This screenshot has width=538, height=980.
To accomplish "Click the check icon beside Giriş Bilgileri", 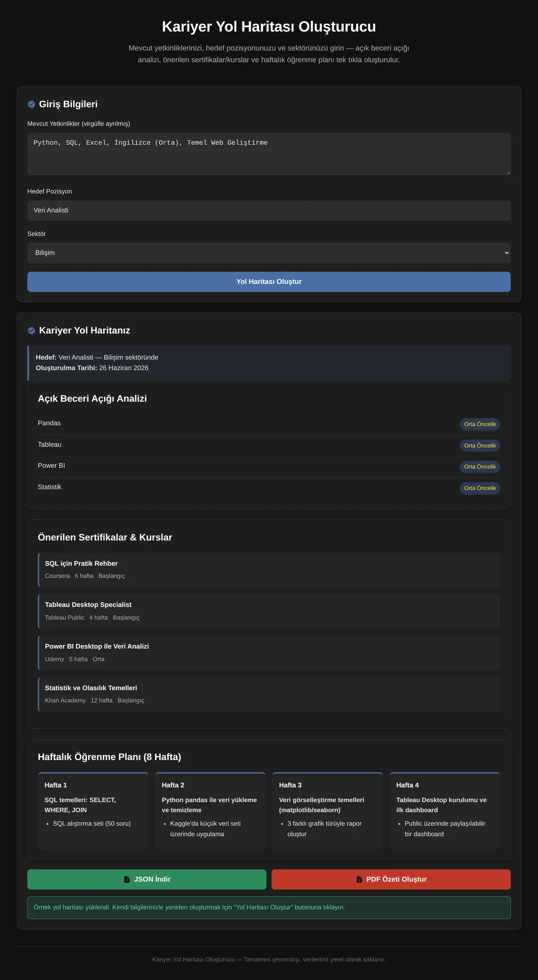I will click(x=31, y=104).
